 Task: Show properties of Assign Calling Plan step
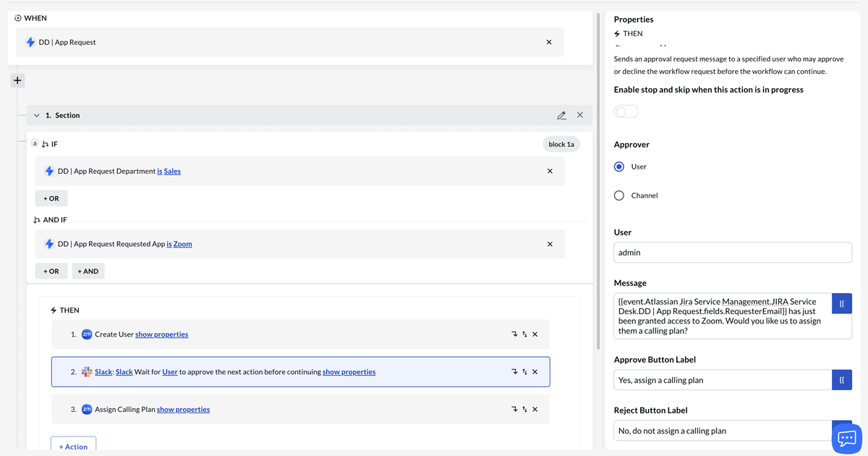183,409
